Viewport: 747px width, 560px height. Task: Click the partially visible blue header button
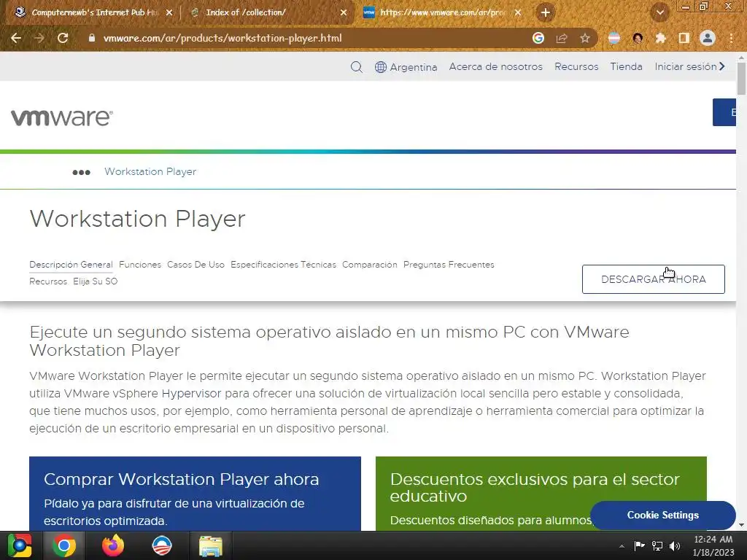pos(724,112)
